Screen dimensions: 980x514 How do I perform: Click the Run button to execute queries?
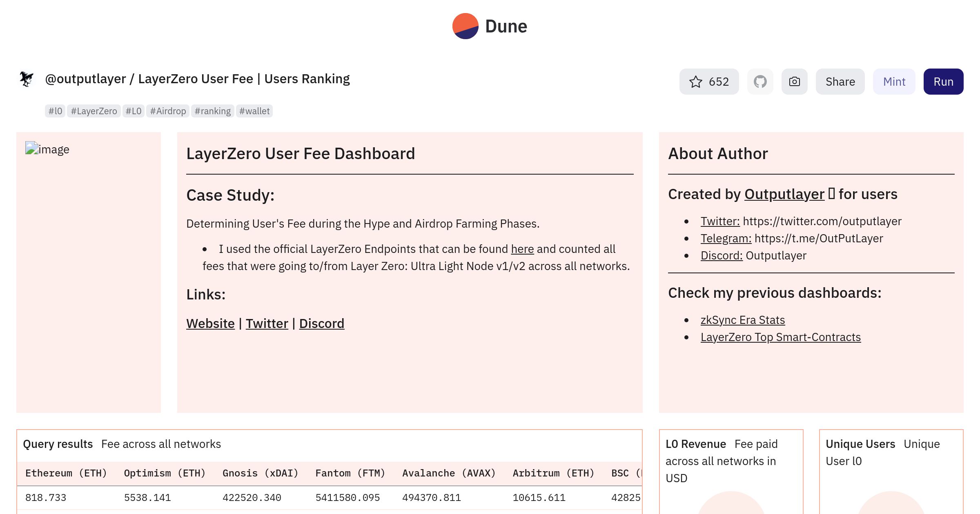coord(944,82)
